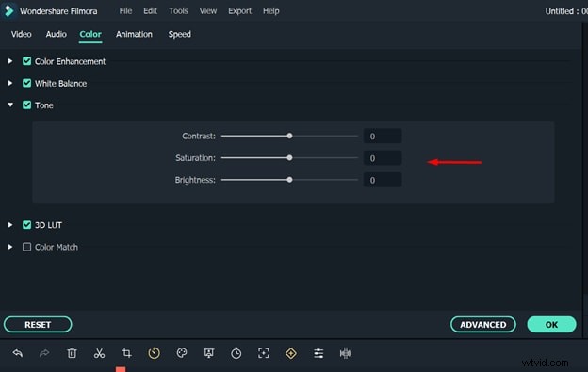Click the Contrast slider handle
Image resolution: width=588 pixels, height=372 pixels.
289,136
